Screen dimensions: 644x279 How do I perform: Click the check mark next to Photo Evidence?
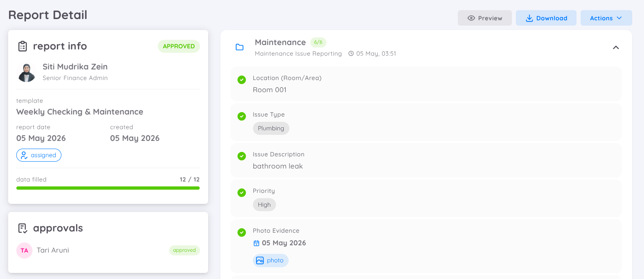[242, 232]
